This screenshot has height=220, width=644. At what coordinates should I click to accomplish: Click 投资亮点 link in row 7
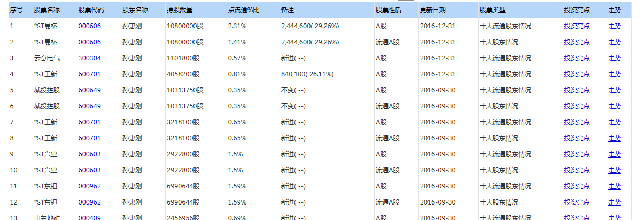pyautogui.click(x=577, y=122)
